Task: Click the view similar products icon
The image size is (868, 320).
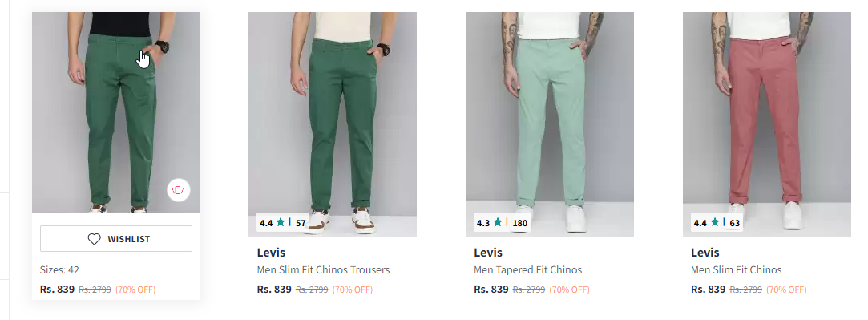Action: point(178,190)
